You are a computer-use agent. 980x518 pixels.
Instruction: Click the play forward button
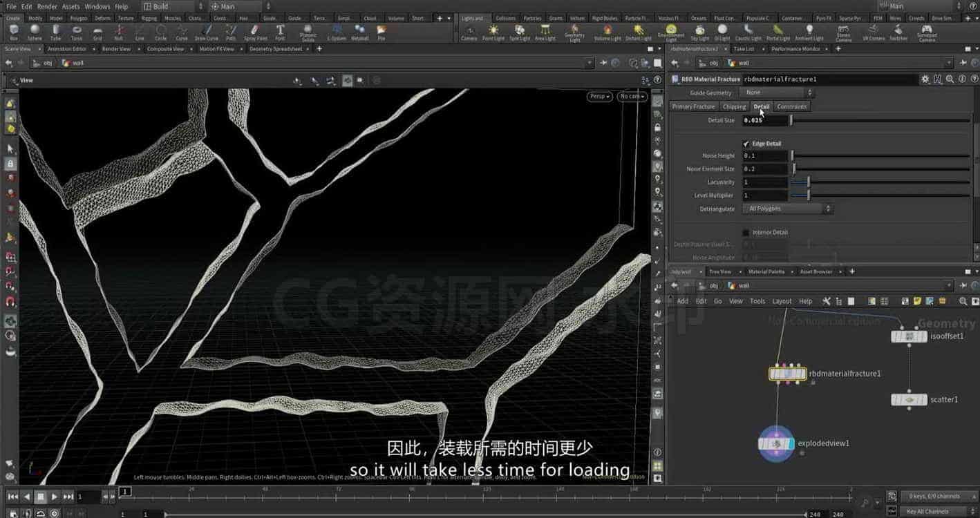point(55,497)
